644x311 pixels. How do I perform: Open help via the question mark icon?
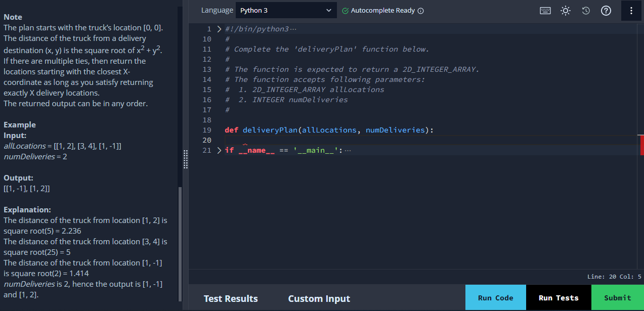(x=606, y=10)
